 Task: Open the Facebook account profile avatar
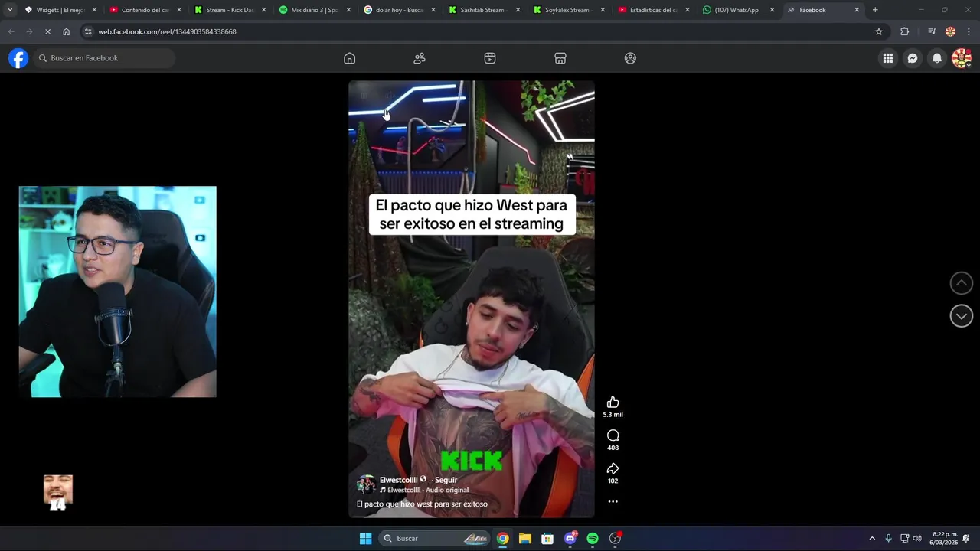click(962, 58)
